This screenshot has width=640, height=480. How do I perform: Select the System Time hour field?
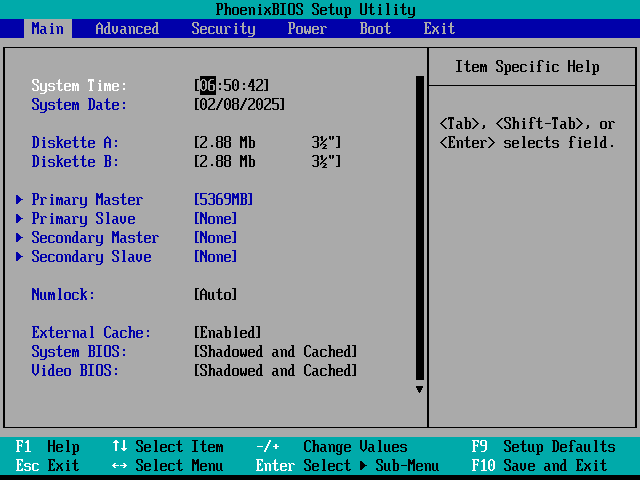click(x=207, y=86)
